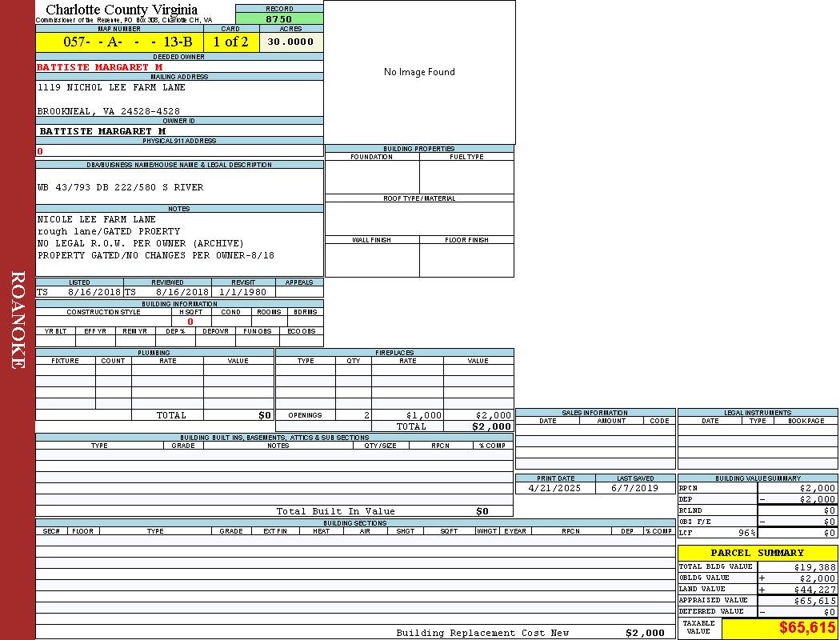840x640 pixels.
Task: Click the Building Replacement Cost New amount
Action: [x=644, y=633]
